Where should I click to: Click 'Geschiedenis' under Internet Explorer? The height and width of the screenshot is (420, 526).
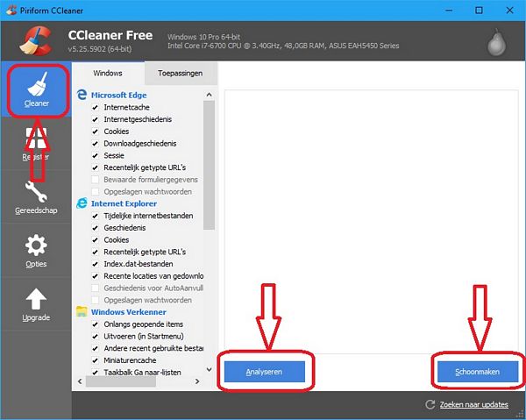[x=124, y=228]
